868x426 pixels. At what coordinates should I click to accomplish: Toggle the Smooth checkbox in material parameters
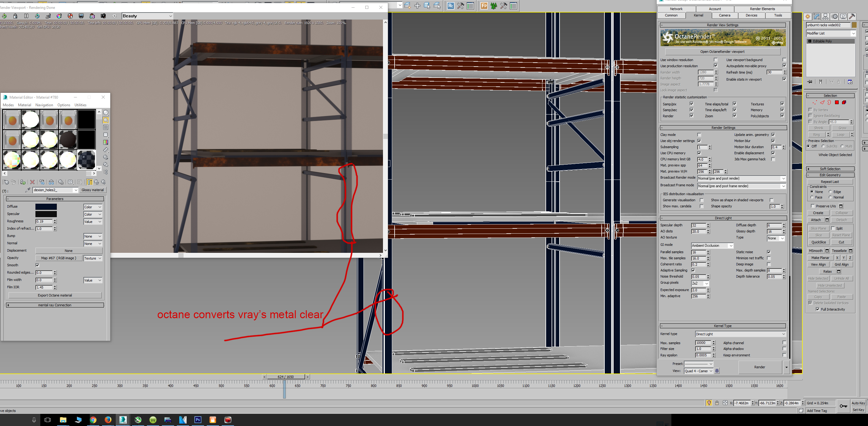(x=37, y=265)
